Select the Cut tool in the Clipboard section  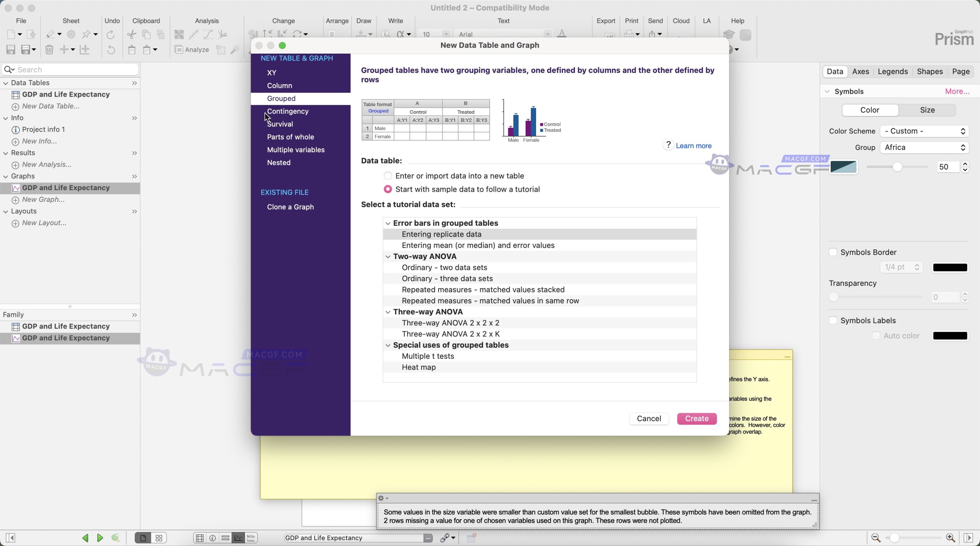pyautogui.click(x=131, y=34)
